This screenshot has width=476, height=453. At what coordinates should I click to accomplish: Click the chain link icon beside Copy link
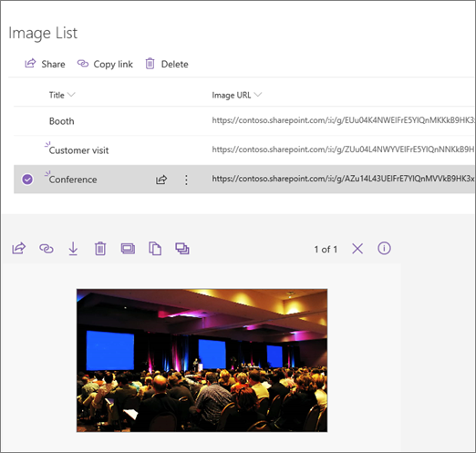[83, 63]
